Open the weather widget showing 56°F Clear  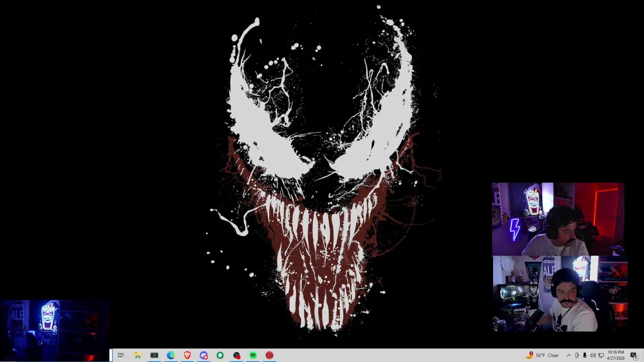[x=542, y=355]
